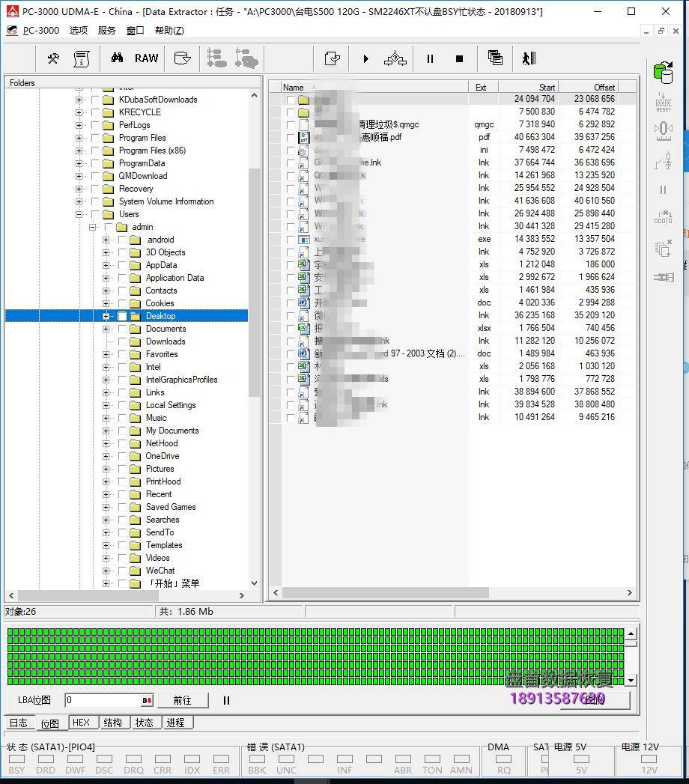
Task: Click the greyed tree-list toolbar icon
Action: (x=216, y=58)
